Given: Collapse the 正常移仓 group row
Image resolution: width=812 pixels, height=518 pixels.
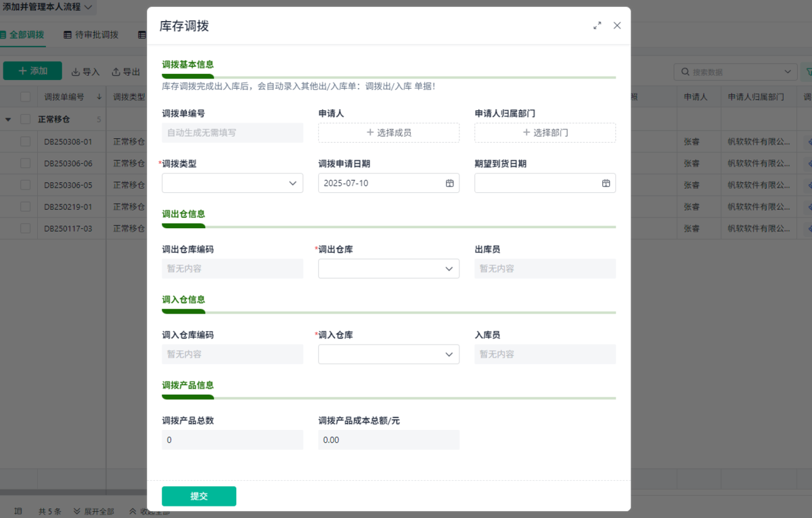Looking at the screenshot, I should point(8,120).
